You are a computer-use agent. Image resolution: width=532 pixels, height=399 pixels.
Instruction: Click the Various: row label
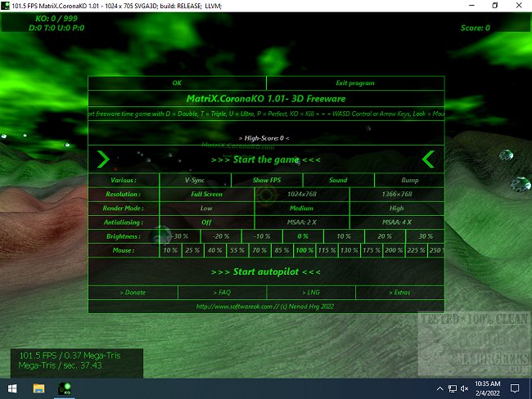click(x=124, y=180)
